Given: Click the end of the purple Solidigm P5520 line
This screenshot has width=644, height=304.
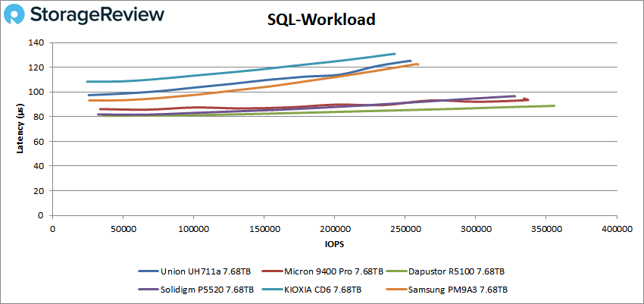Looking at the screenshot, I should tap(514, 96).
